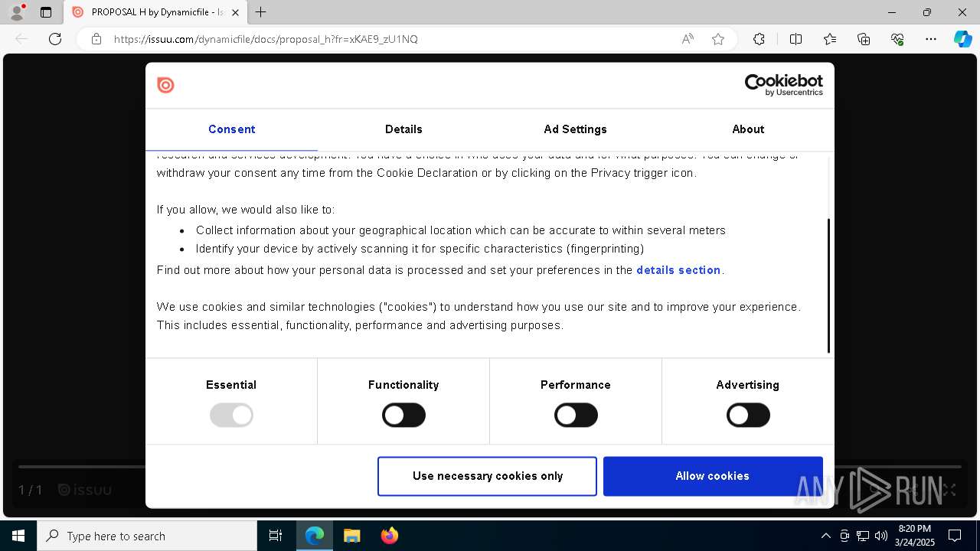Click the Cookiebot by Usercentrics logo
Image resolution: width=980 pixels, height=551 pixels.
(784, 85)
